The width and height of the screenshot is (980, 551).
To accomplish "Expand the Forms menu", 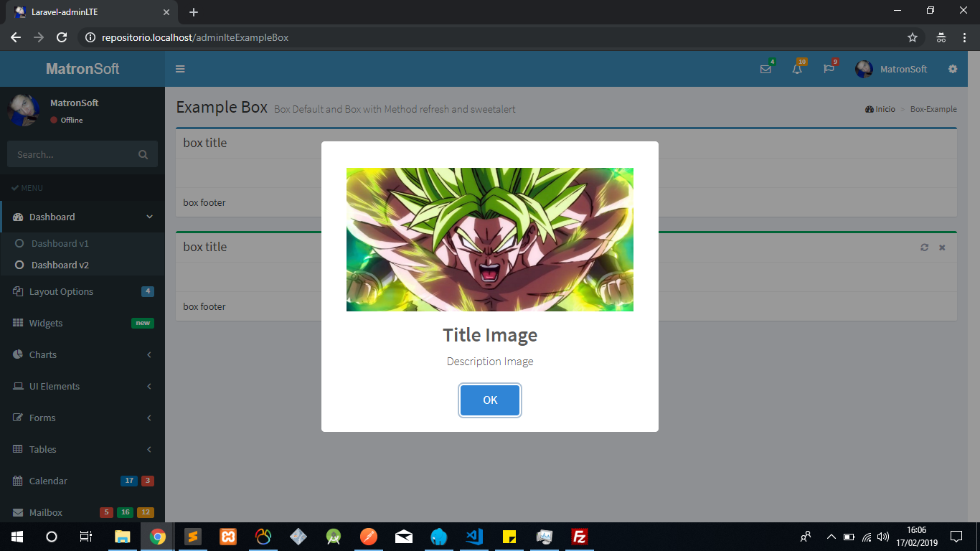I will (x=83, y=418).
